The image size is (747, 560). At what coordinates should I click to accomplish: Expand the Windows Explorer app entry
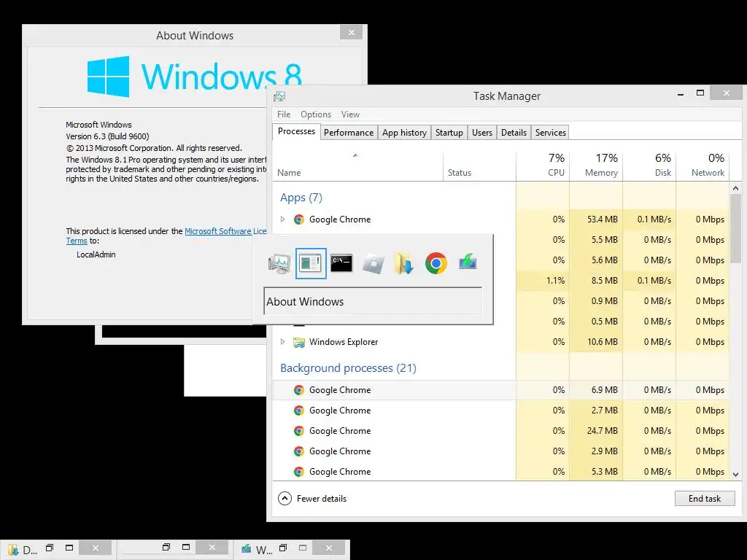click(282, 341)
